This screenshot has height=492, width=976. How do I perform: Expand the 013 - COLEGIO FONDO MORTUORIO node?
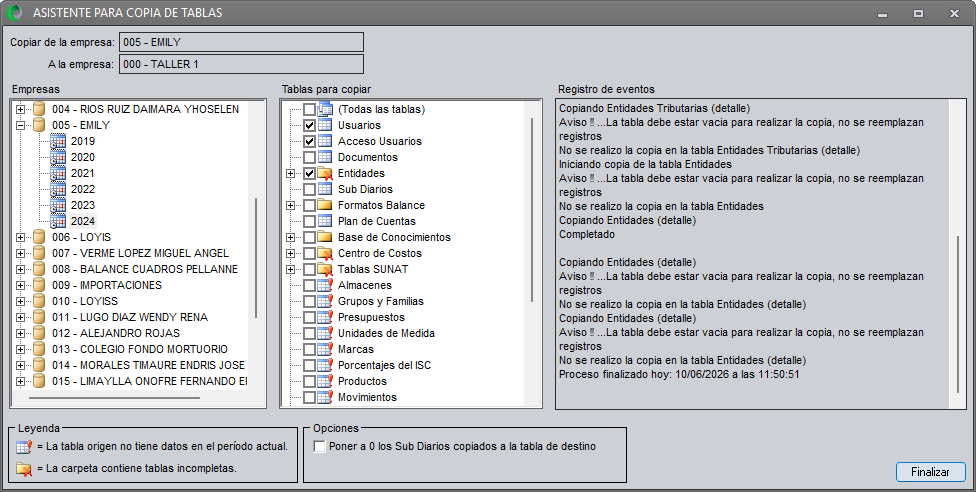[21, 349]
